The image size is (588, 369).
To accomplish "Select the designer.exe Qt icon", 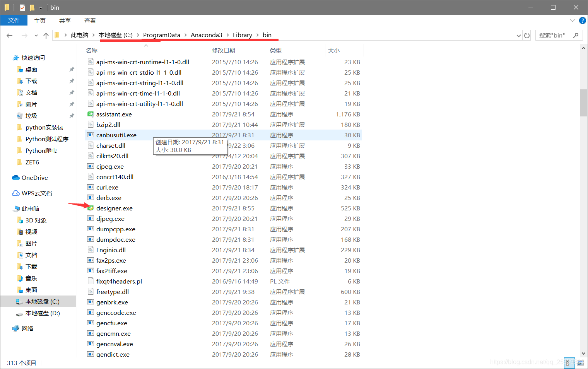I will (91, 208).
